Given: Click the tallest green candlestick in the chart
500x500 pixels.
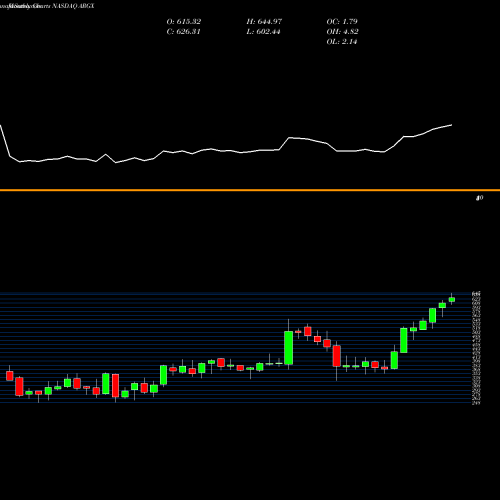Looking at the screenshot, I should tap(288, 348).
